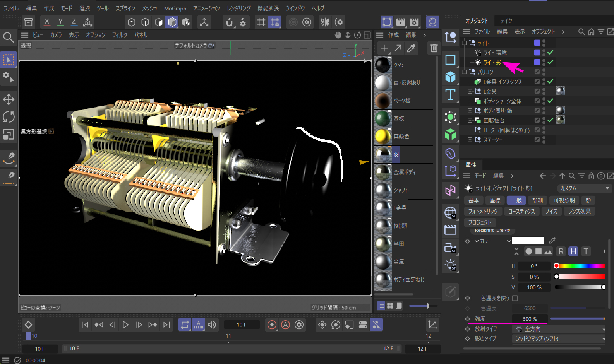The height and width of the screenshot is (364, 614).
Task: Select the Move tool in left toolbar
Action: [9, 99]
